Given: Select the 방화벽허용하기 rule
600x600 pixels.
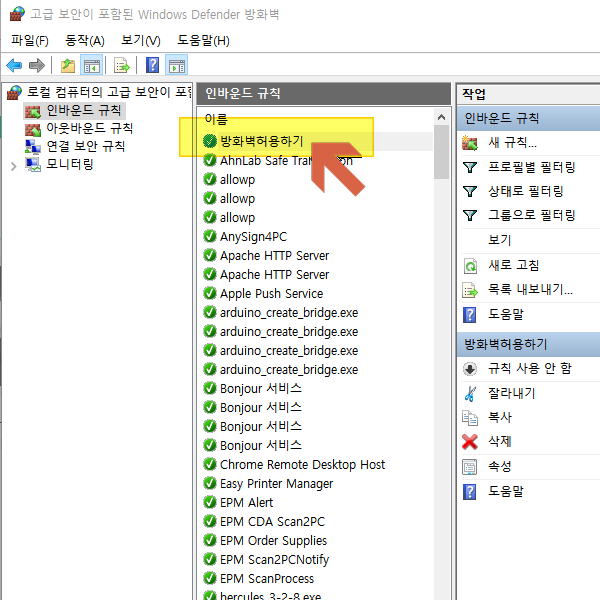Looking at the screenshot, I should (262, 141).
